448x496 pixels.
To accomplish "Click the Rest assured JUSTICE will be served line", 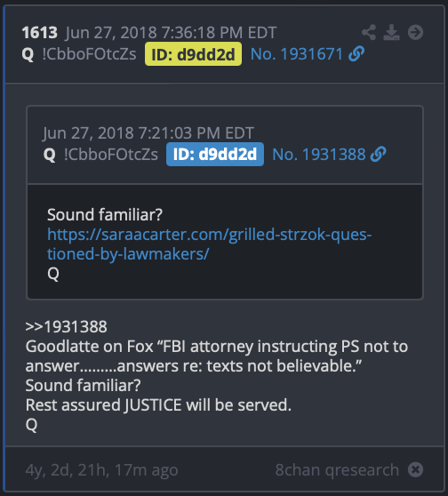I will point(158,405).
